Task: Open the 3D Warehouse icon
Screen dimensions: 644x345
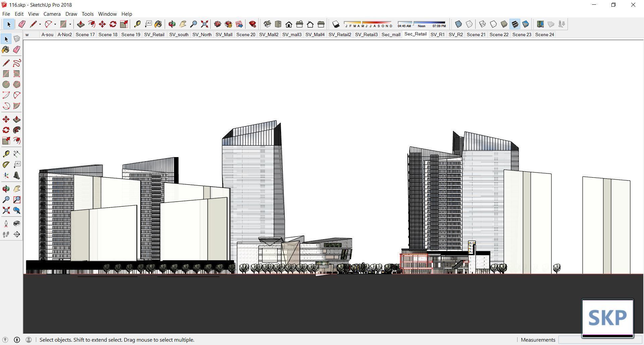Action: point(218,24)
